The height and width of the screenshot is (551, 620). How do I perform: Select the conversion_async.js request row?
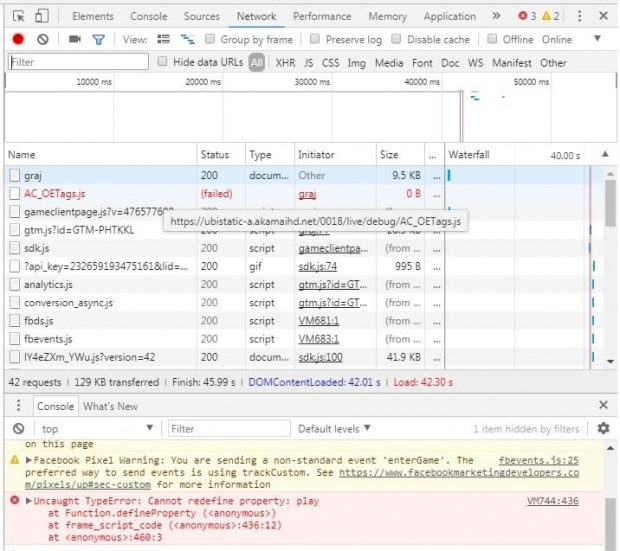tap(224, 303)
